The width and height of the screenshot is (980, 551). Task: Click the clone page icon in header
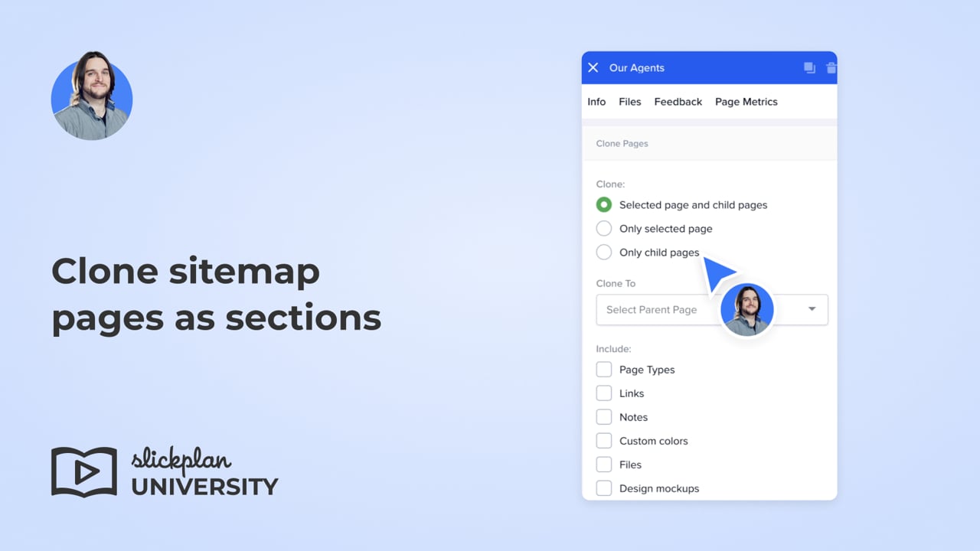[809, 68]
